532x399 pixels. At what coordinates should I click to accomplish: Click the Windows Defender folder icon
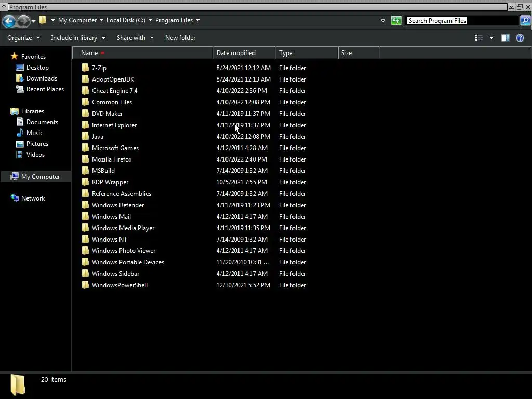tap(86, 205)
